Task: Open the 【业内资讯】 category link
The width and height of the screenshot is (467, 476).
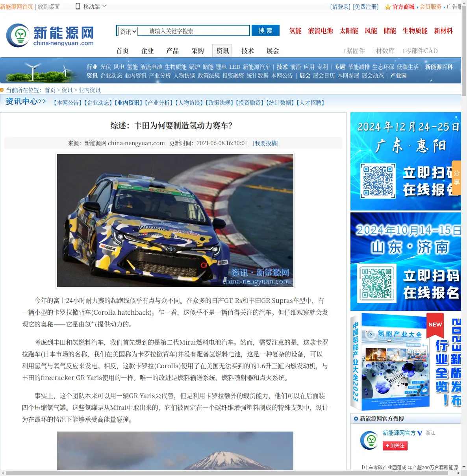Action: 128,103
